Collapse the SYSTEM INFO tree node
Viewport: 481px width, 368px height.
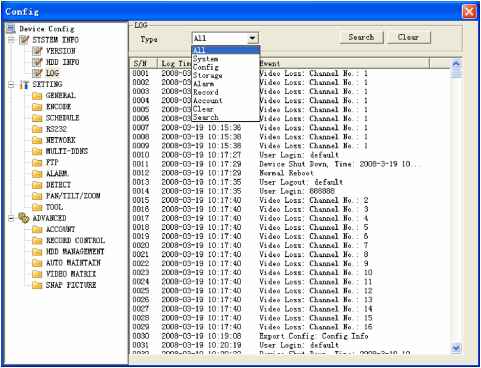(11, 40)
